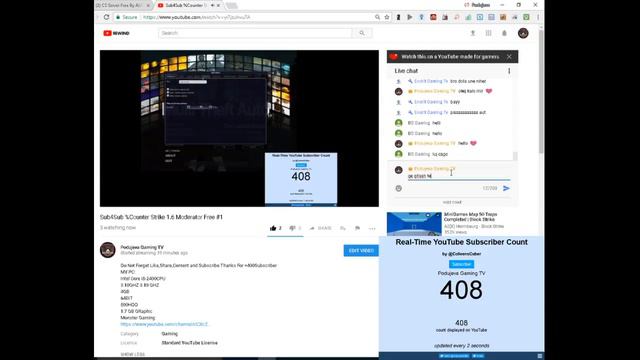Open MiniGames Map 50 Traps video title
The image size is (640, 360).
(470, 217)
